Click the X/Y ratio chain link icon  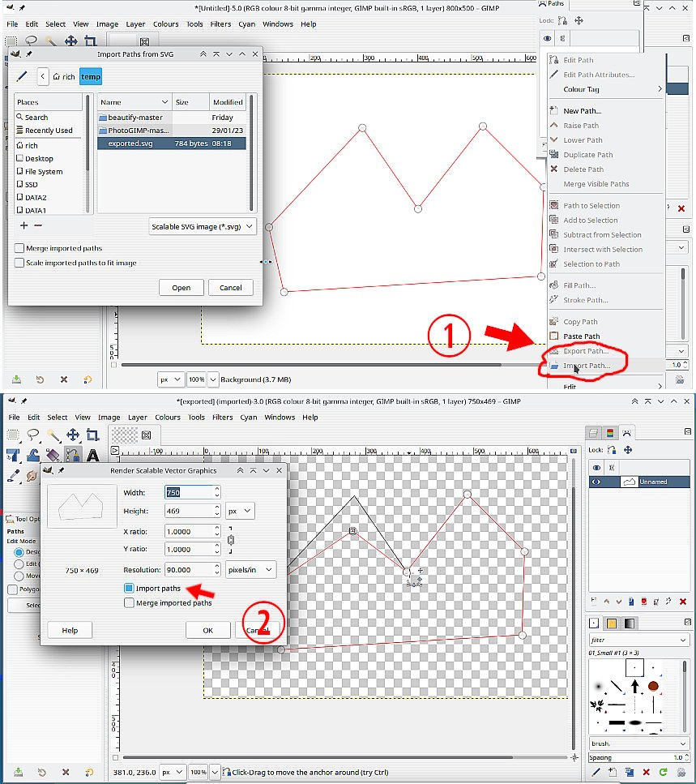231,540
